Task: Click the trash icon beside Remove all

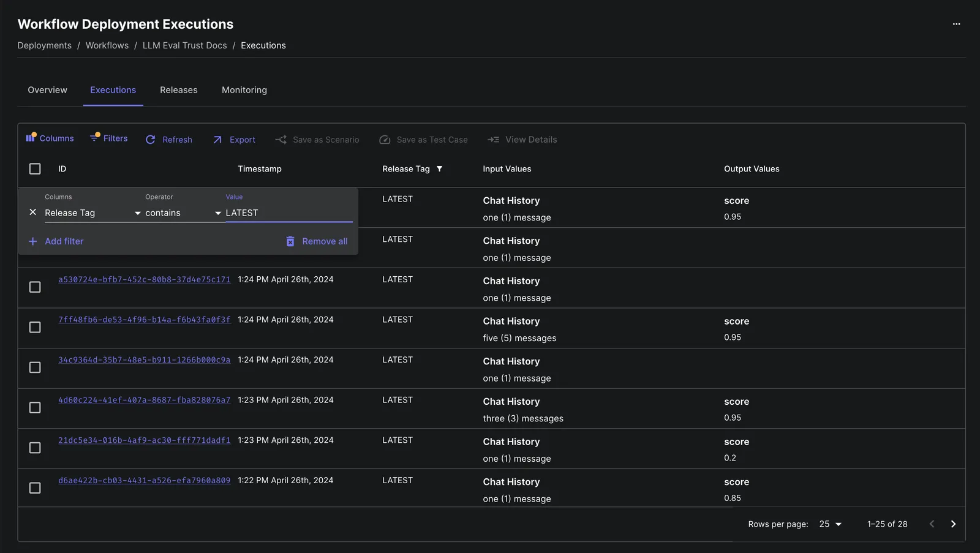Action: pyautogui.click(x=290, y=241)
